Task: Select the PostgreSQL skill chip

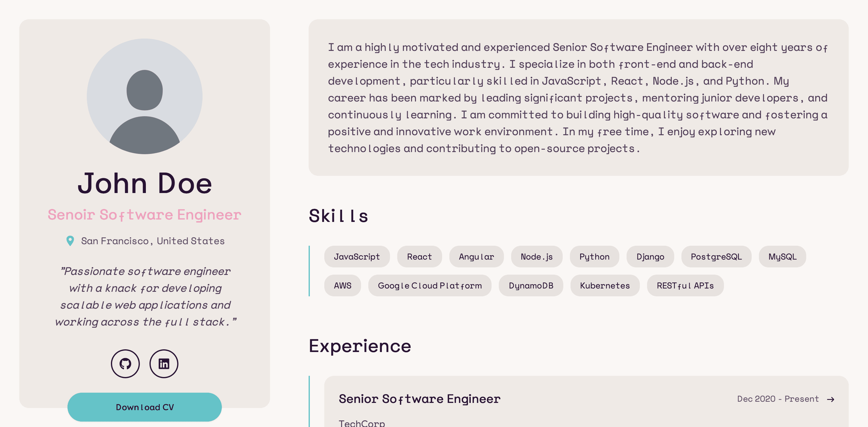Action: pos(716,257)
